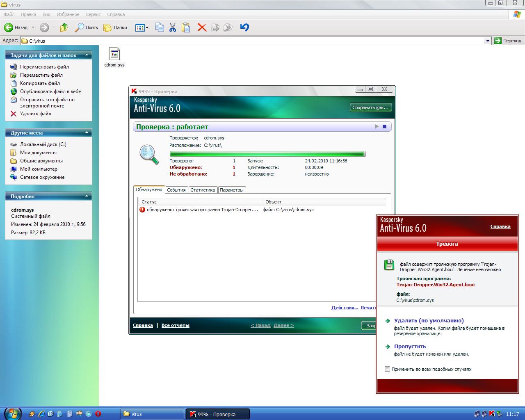Select the cdrom.sys file icon
The image size is (525, 420).
click(x=114, y=54)
